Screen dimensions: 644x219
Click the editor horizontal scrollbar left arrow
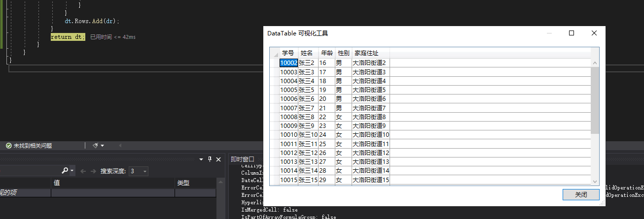click(120, 146)
